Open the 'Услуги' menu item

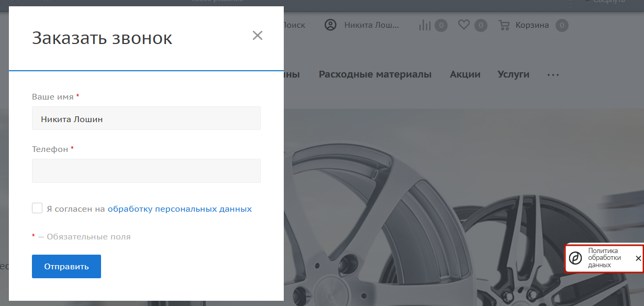(513, 74)
